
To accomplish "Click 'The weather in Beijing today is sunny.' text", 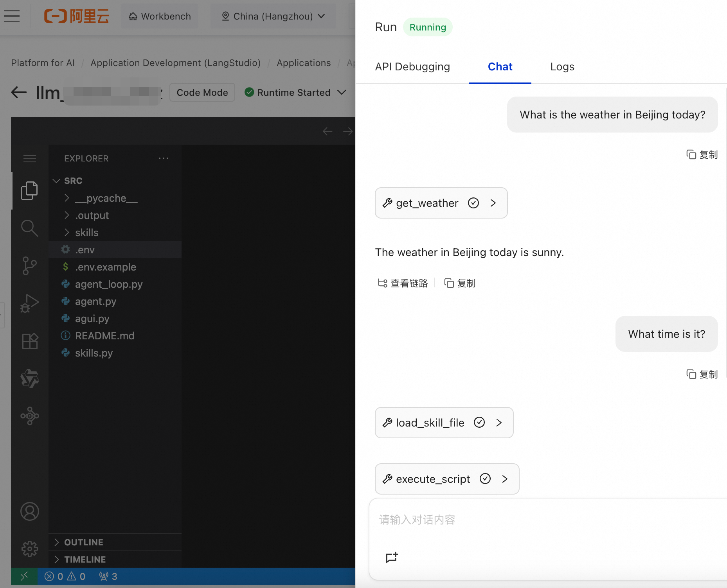I will coord(470,252).
